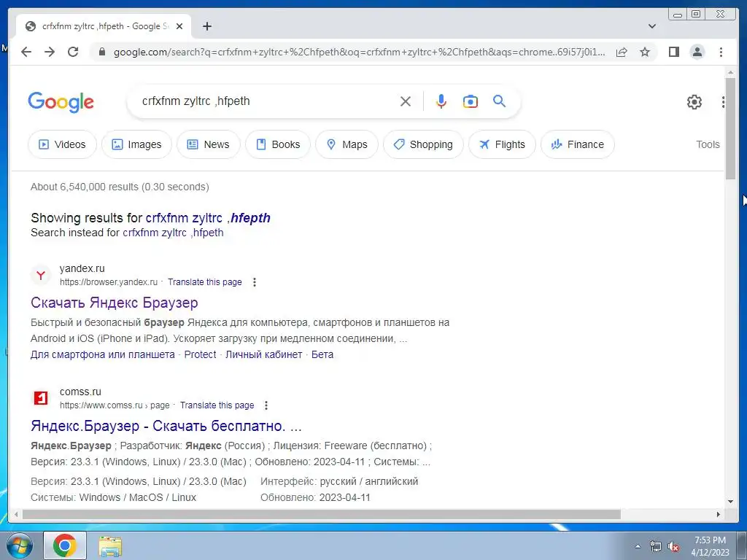Open Личный кабинет sitelink

coord(263,355)
